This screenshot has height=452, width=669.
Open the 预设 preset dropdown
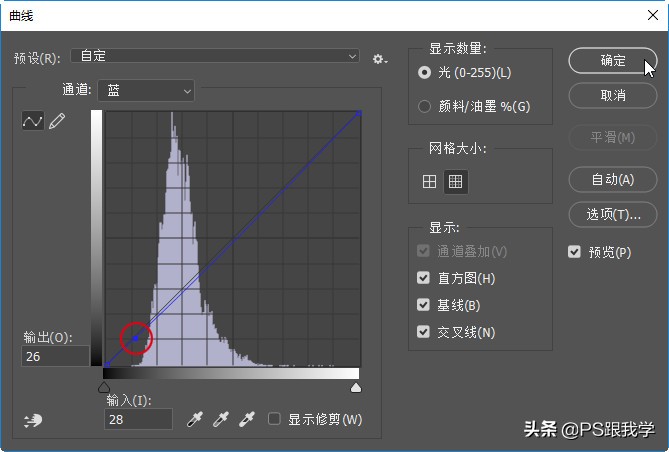click(x=214, y=57)
